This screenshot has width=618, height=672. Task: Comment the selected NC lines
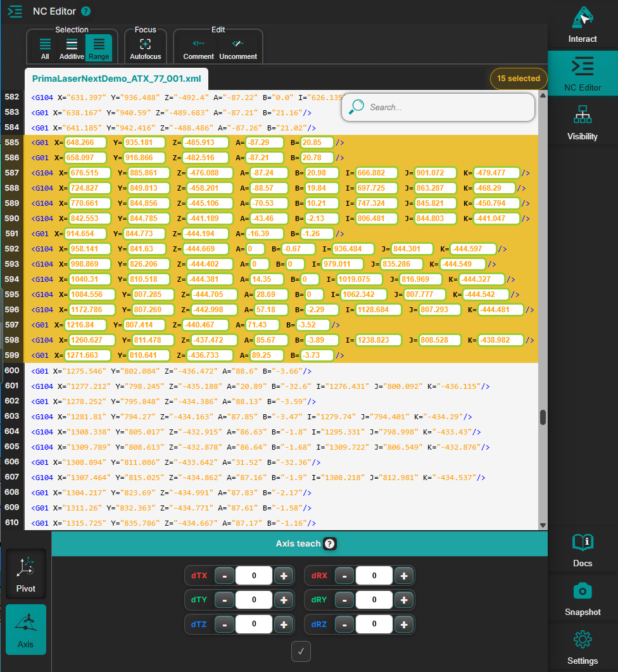tap(198, 49)
